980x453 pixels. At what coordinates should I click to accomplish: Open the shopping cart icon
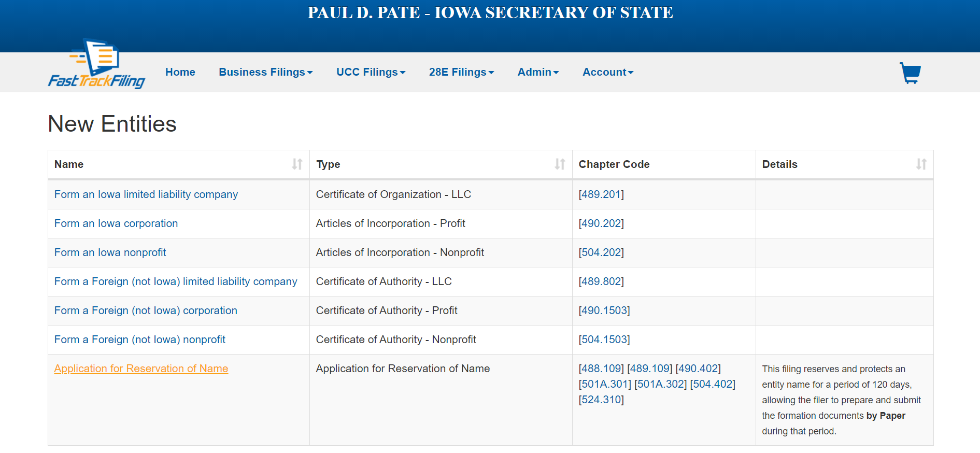tap(910, 73)
